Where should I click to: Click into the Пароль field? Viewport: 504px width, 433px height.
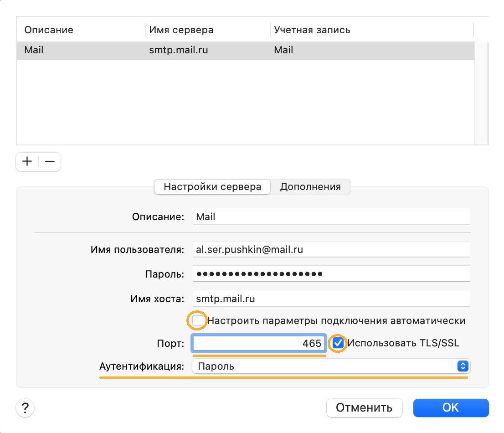[x=331, y=274]
